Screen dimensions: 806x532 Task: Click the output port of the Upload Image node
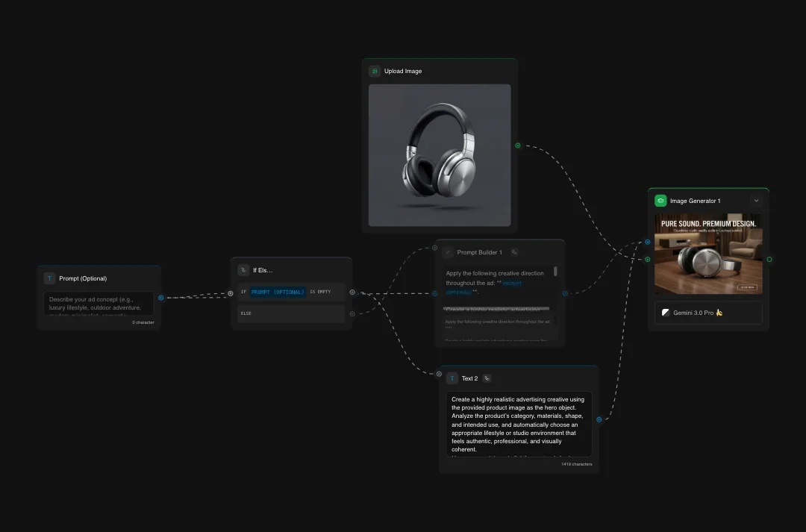click(516, 145)
